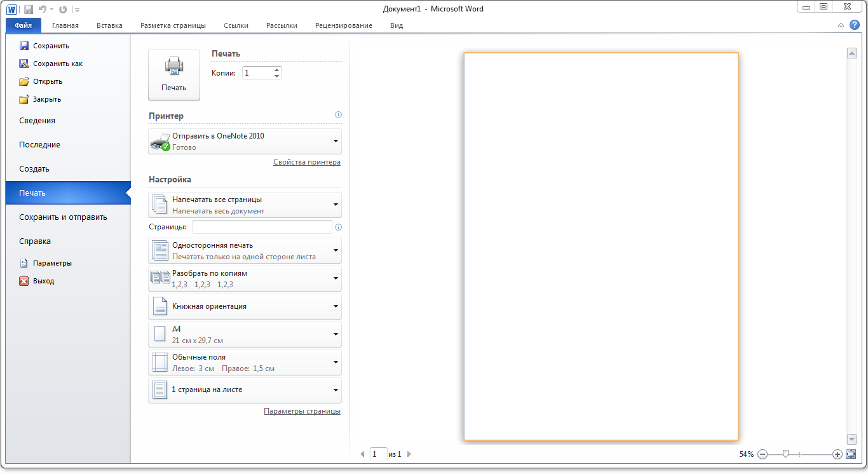Open Word help question mark icon
Viewport: 868px width, 474px height.
(x=854, y=25)
